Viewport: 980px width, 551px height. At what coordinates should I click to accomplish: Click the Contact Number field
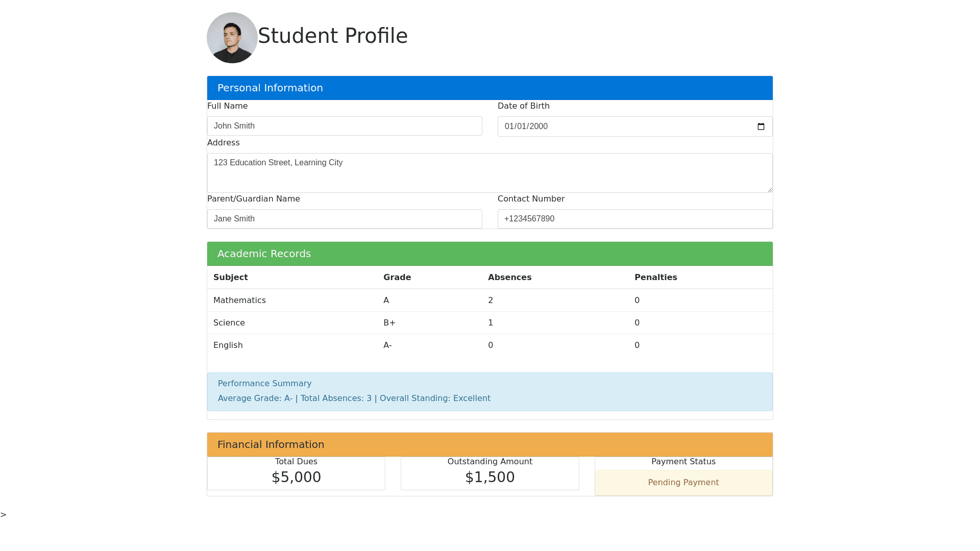point(634,219)
